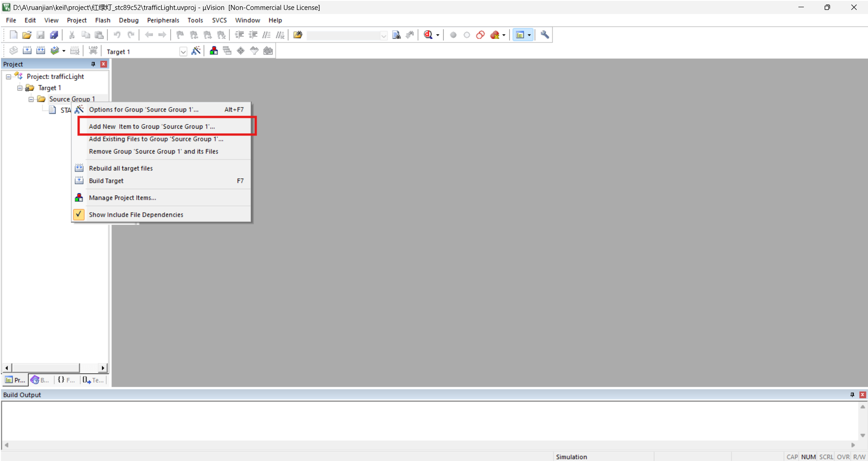Open the Peripherals menu
The image size is (868, 461).
coord(163,20)
